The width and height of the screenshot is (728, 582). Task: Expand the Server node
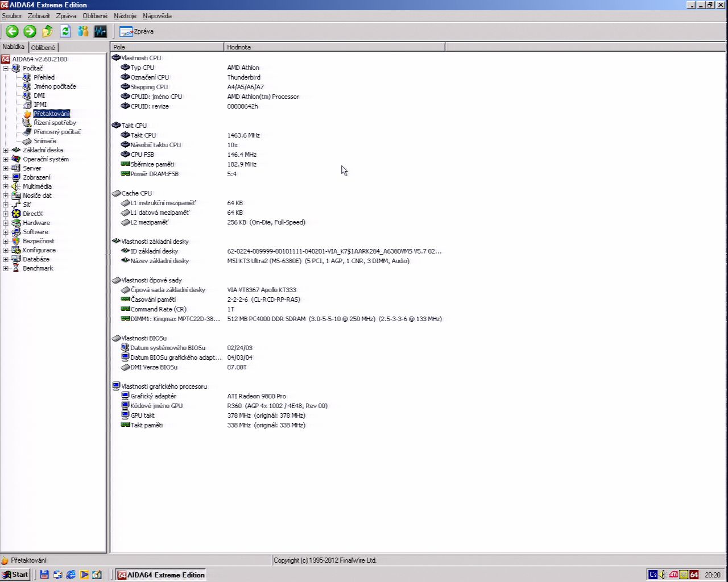click(x=6, y=168)
